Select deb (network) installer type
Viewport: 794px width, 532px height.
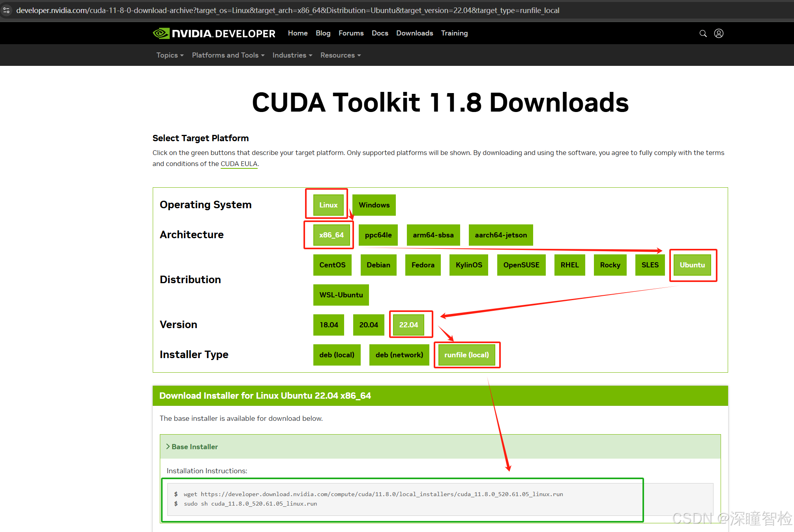(399, 355)
